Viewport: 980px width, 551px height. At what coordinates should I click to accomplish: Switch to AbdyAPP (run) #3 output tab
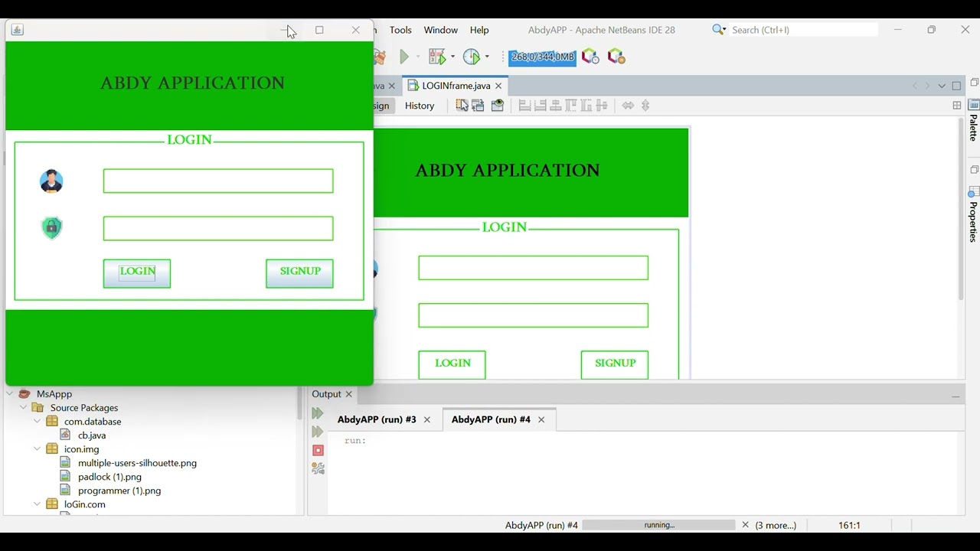coord(377,419)
